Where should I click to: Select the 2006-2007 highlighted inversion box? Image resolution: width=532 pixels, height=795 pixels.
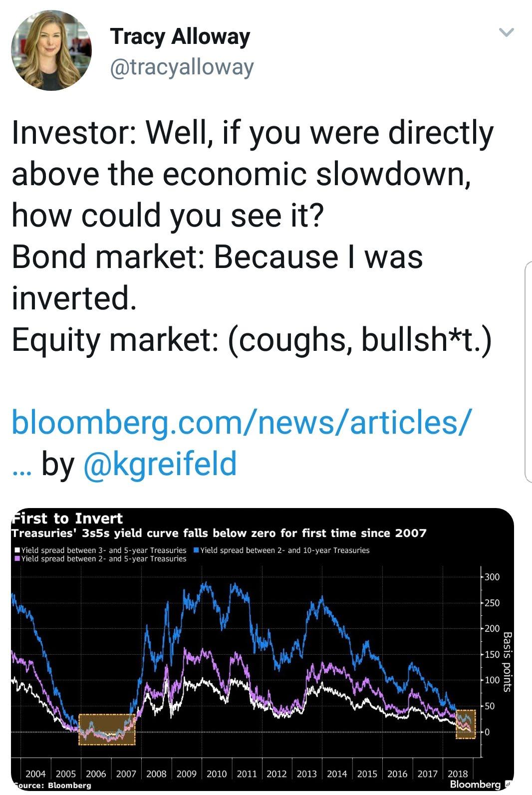point(107,730)
